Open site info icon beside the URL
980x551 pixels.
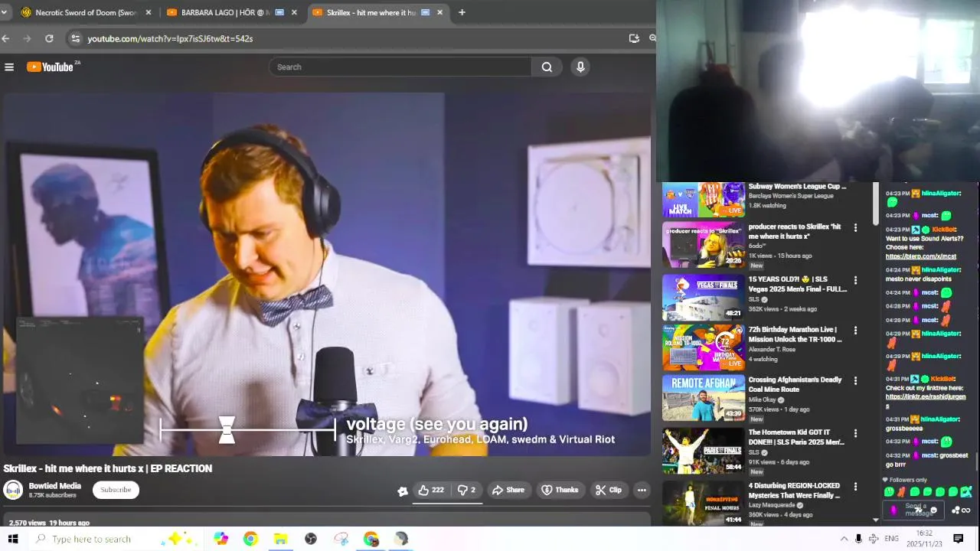[74, 38]
